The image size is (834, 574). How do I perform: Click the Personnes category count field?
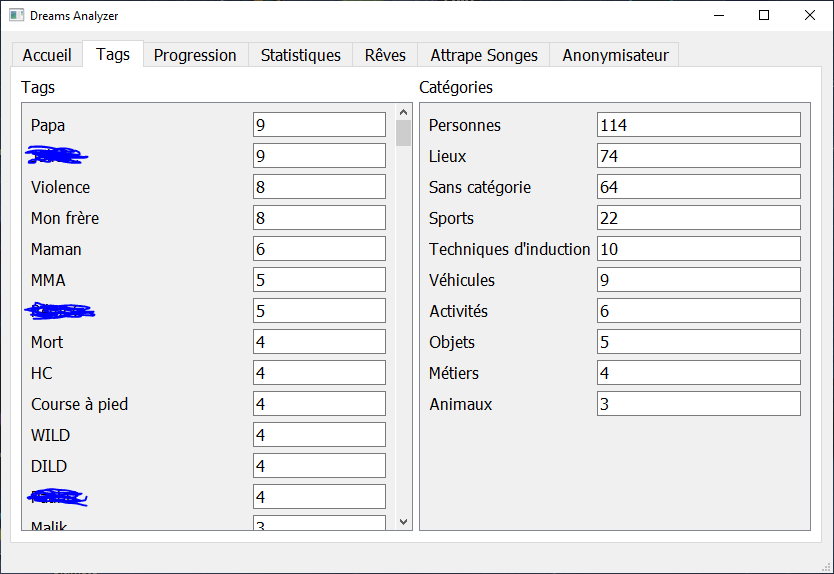click(x=698, y=125)
